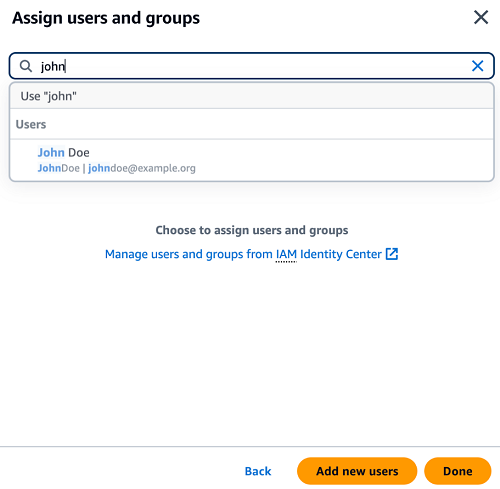Click the Users section header in results
500x489 pixels.
[x=31, y=124]
